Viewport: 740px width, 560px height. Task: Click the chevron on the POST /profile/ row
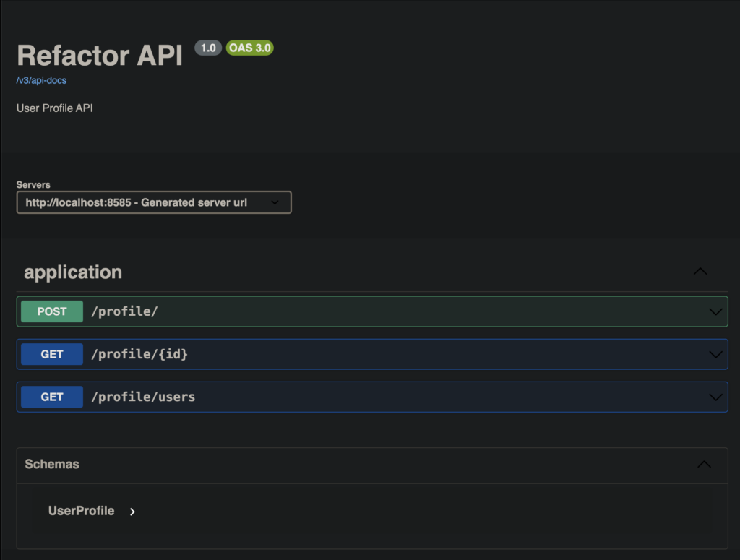click(x=715, y=311)
